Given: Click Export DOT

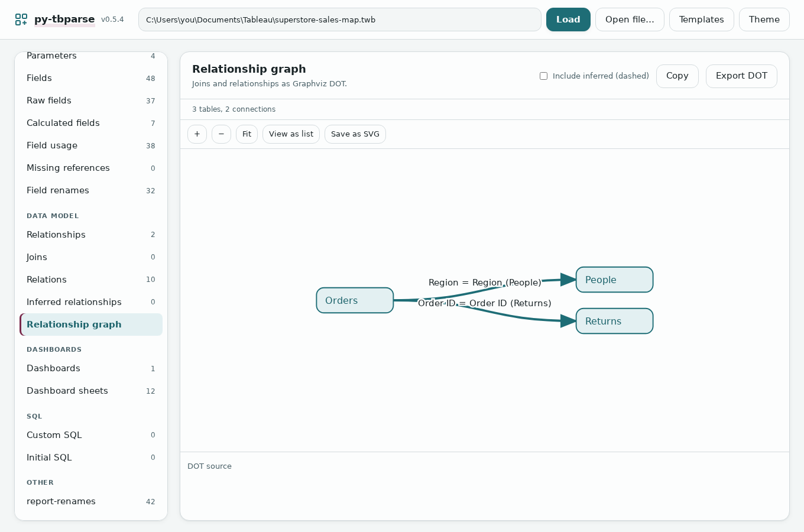Looking at the screenshot, I should [x=741, y=76].
